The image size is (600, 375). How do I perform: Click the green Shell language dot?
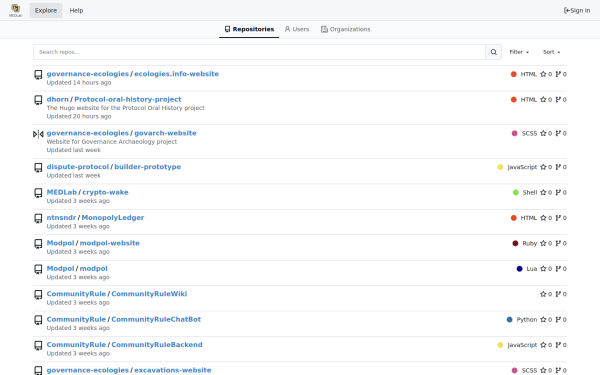516,192
